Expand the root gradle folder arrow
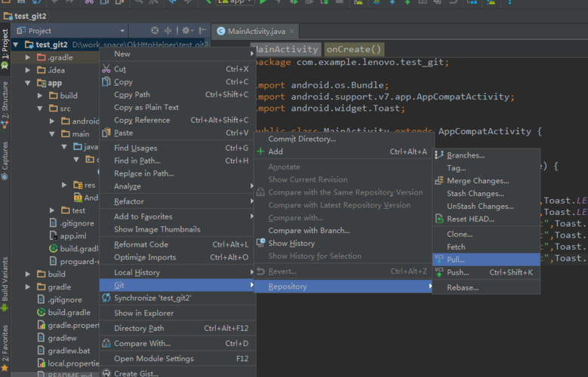Viewport: 588px width, 377px height. [28, 287]
